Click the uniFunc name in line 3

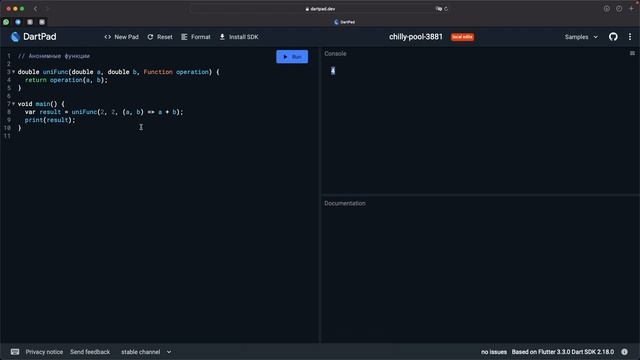pos(56,72)
